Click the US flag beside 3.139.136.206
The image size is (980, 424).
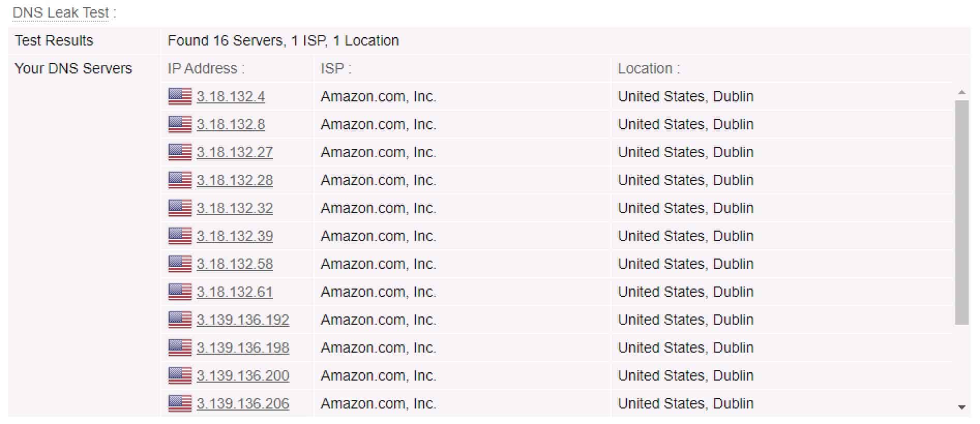[180, 404]
